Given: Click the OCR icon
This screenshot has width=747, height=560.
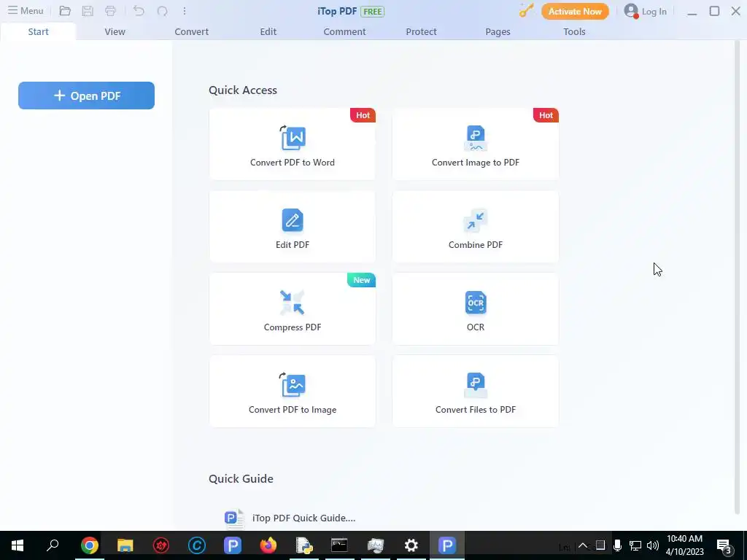Looking at the screenshot, I should (476, 303).
